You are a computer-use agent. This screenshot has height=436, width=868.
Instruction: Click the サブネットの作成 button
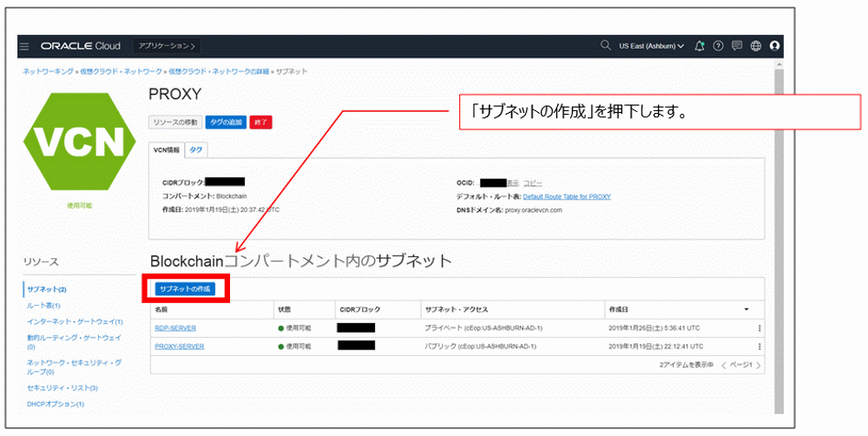[x=185, y=288]
